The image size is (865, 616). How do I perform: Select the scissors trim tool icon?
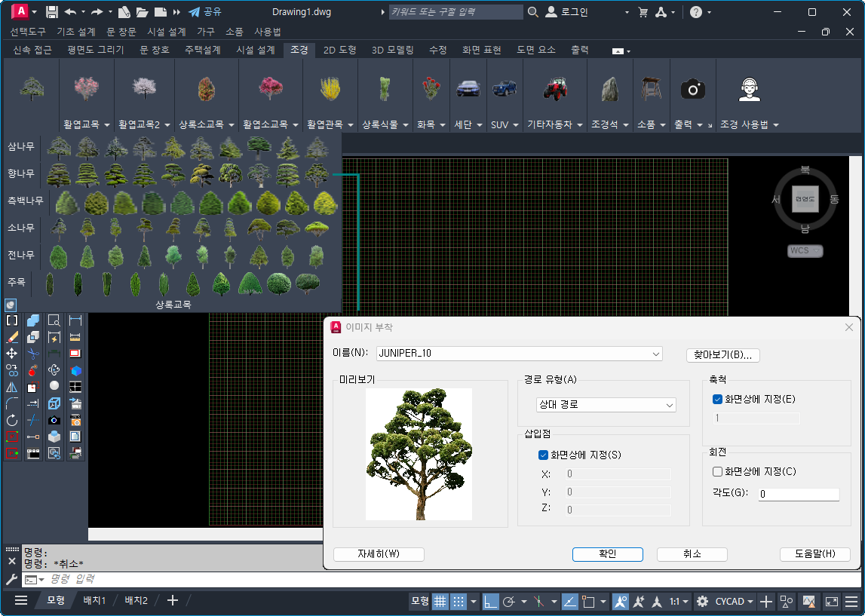[x=33, y=354]
